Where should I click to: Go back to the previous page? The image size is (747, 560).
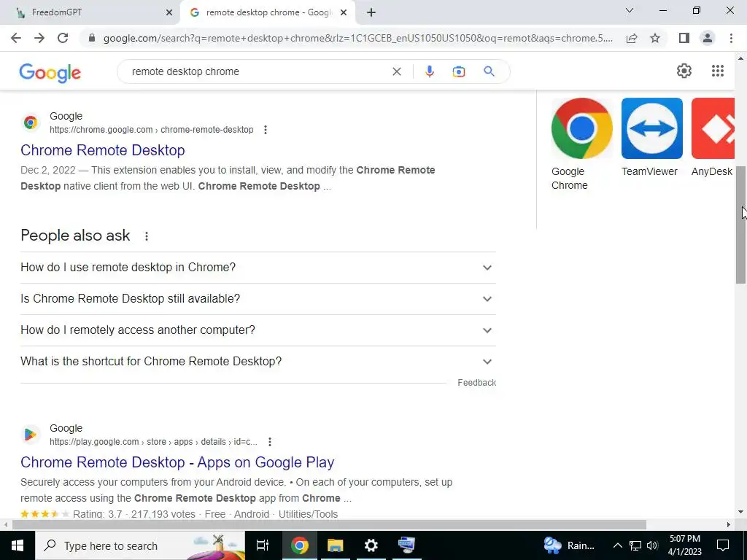coord(16,38)
